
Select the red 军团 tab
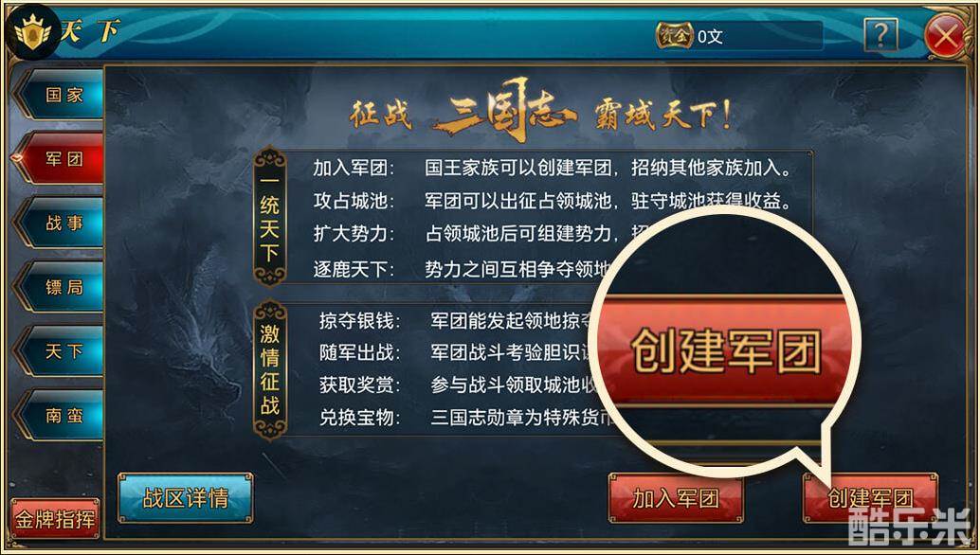pyautogui.click(x=60, y=158)
